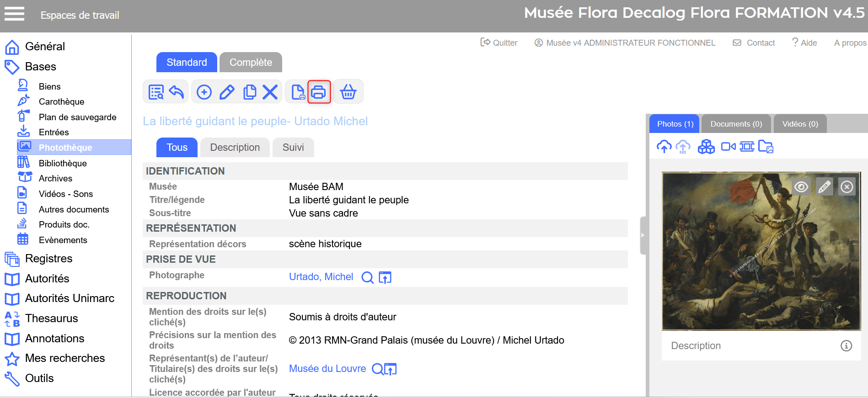Toggle photo visibility with the eye icon

(801, 187)
